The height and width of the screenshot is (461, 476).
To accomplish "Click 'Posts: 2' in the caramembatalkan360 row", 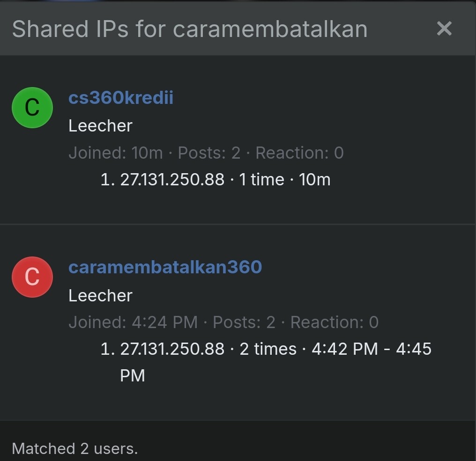I will click(x=244, y=322).
